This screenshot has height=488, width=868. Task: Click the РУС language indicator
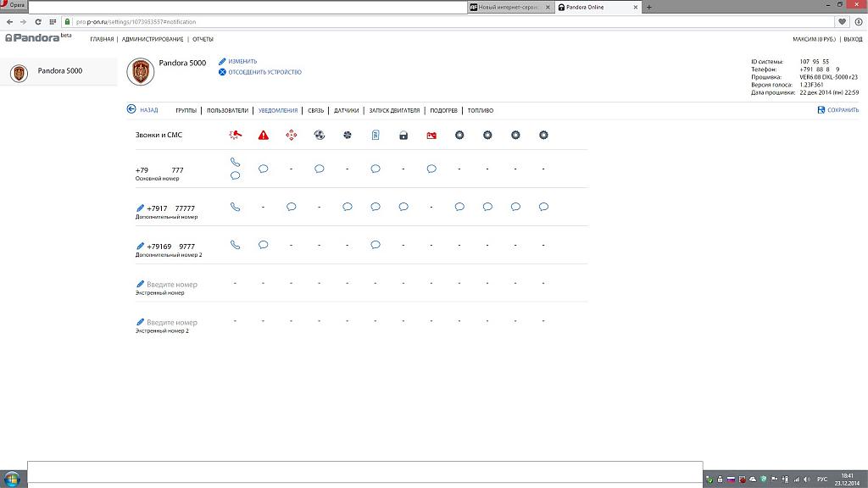[x=822, y=480]
